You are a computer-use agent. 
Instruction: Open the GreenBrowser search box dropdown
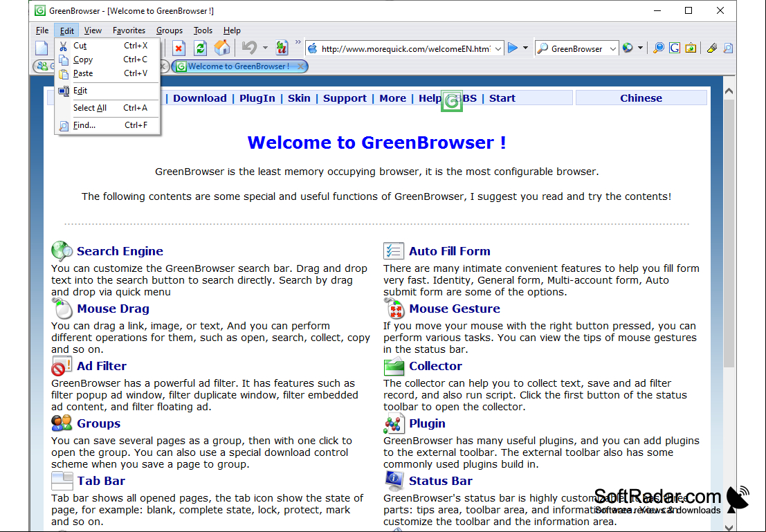click(x=612, y=48)
